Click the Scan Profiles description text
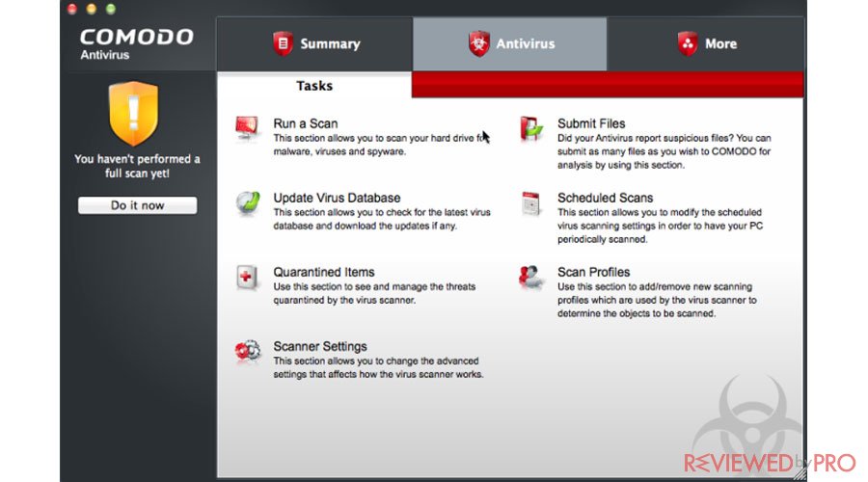The height and width of the screenshot is (482, 868). (657, 300)
